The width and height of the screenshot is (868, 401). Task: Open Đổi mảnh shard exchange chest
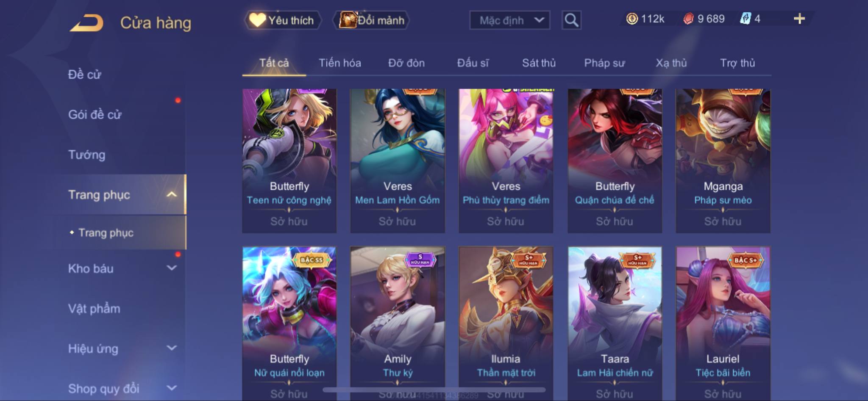tap(372, 20)
